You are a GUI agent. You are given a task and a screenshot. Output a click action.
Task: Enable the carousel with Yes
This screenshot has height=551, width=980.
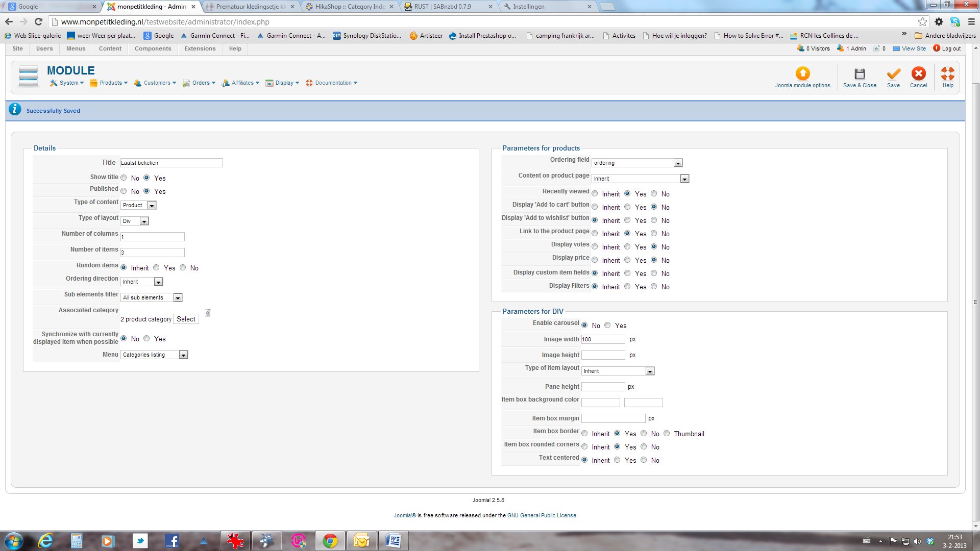(607, 325)
